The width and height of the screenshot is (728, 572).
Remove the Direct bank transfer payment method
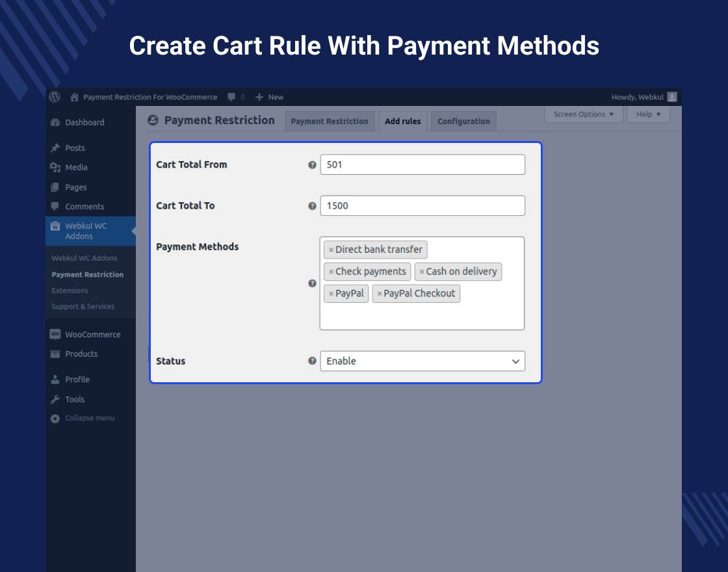click(x=331, y=250)
